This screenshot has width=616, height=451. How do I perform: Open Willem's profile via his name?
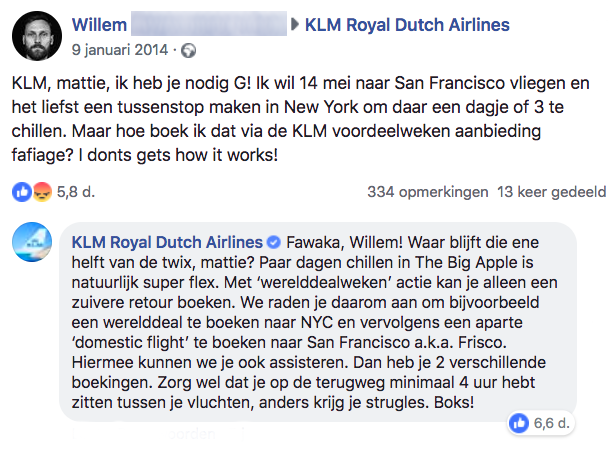pyautogui.click(x=103, y=24)
